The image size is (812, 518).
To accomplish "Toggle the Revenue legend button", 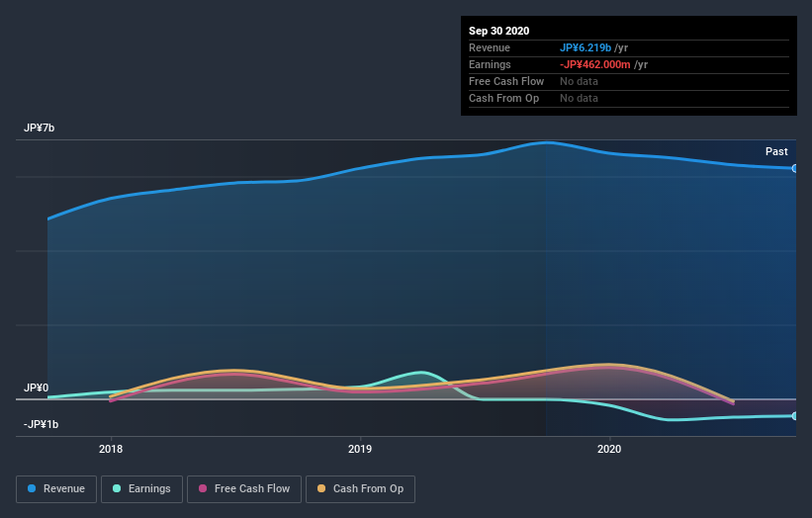I will click(56, 489).
